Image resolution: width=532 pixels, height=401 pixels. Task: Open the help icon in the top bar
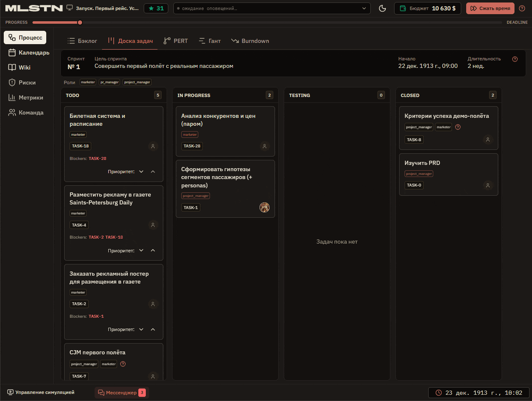tap(522, 8)
